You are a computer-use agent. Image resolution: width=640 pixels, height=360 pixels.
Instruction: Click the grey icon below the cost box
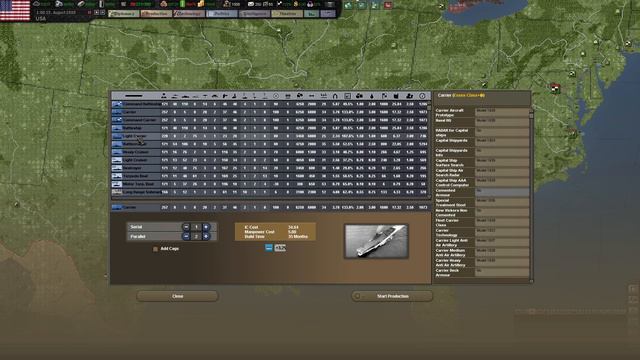tap(280, 248)
